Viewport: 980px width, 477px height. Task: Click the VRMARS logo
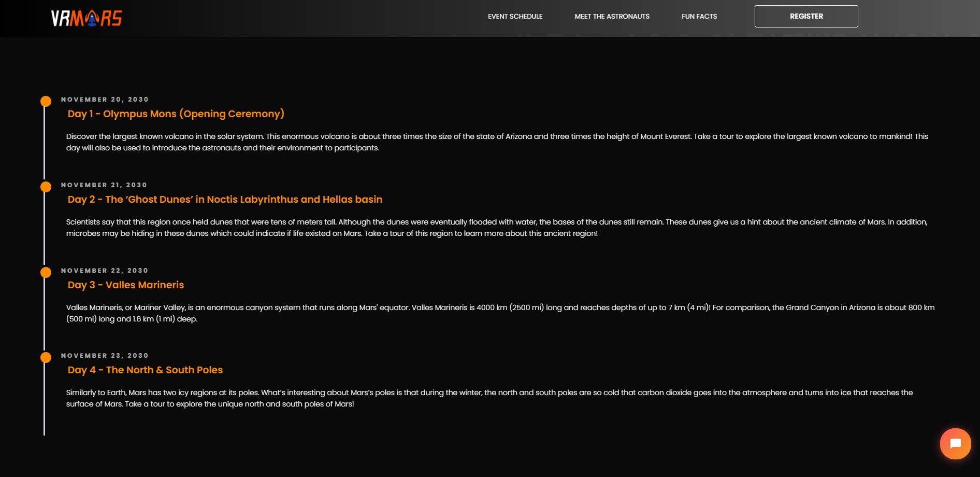click(87, 18)
